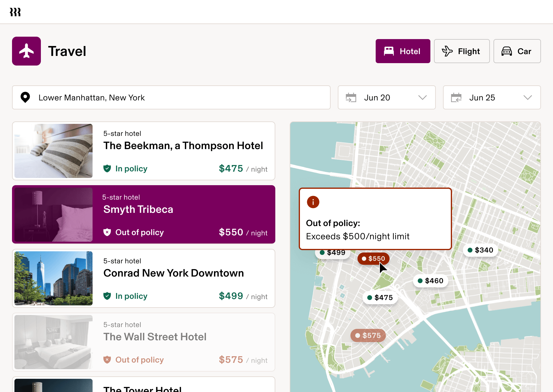Switch to the Flight tab
Image resolution: width=553 pixels, height=392 pixels.
click(x=462, y=51)
